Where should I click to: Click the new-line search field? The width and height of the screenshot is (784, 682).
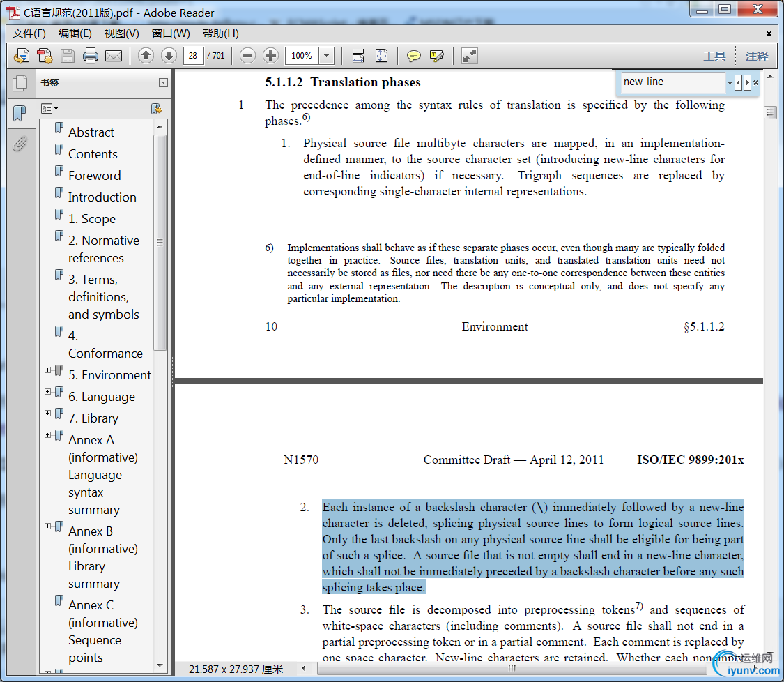click(673, 82)
